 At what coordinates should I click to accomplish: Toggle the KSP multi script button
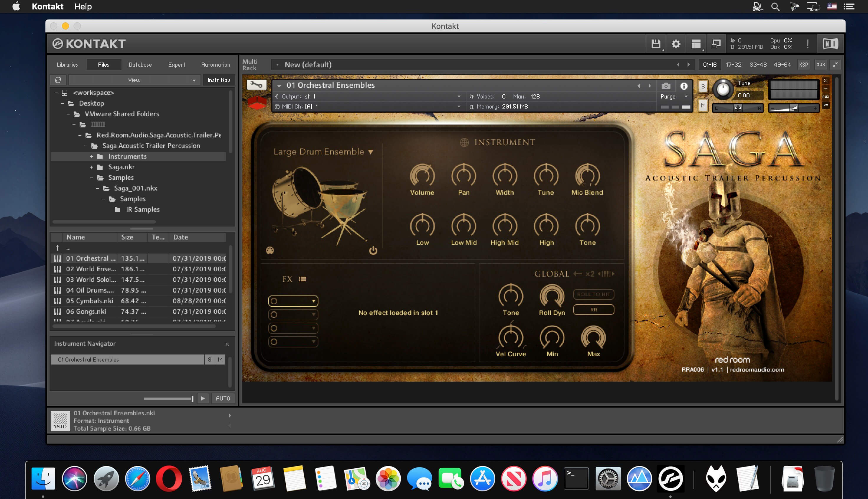click(803, 64)
